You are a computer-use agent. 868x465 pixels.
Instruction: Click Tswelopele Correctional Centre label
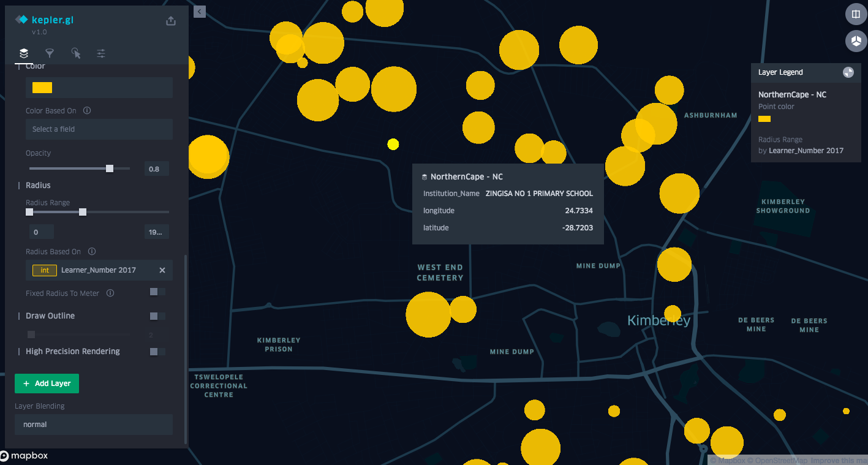[x=219, y=386]
